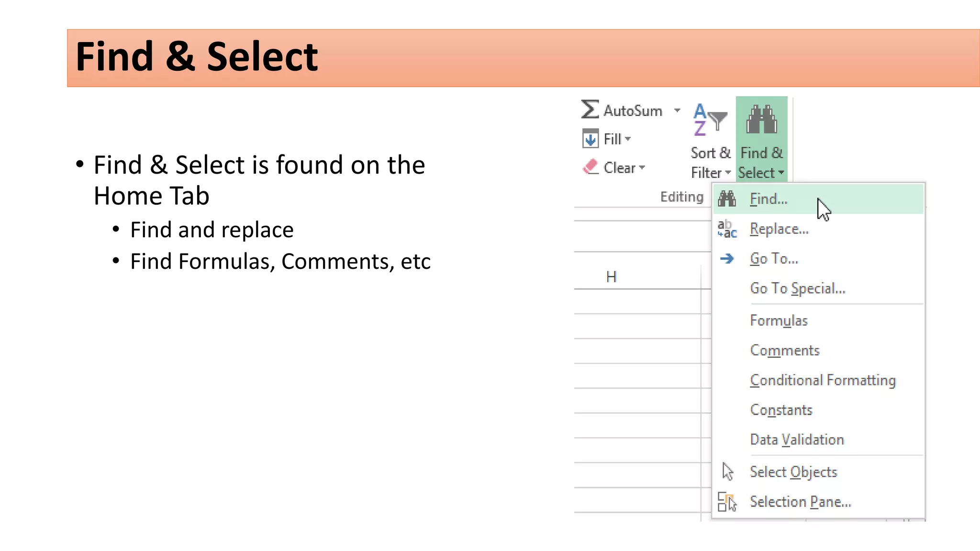Click the Clear eraser icon

click(590, 167)
